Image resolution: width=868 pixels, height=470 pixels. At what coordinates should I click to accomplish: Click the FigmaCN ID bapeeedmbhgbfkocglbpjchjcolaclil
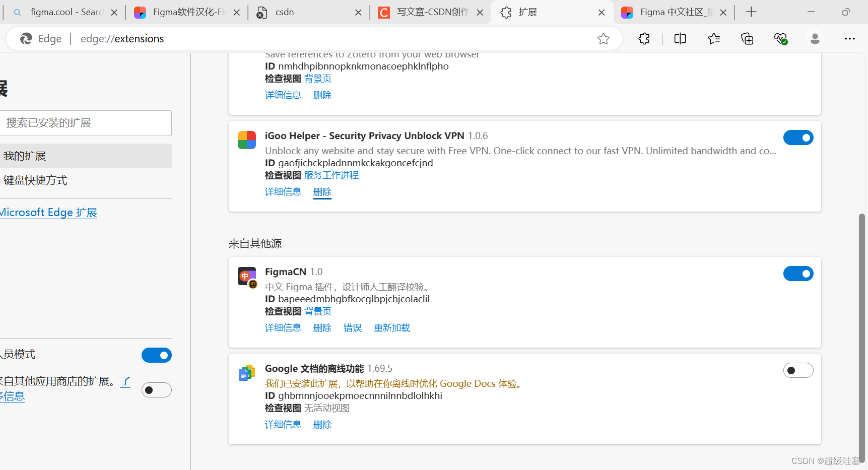coord(354,299)
